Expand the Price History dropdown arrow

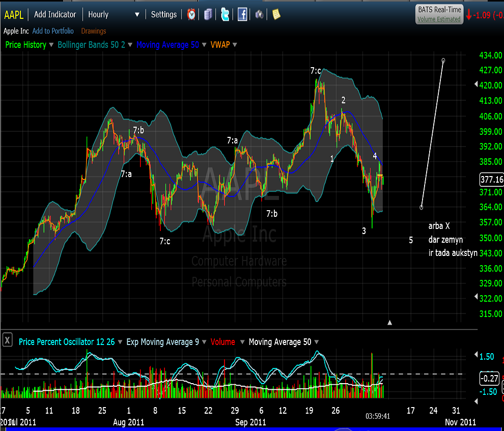[x=51, y=45]
